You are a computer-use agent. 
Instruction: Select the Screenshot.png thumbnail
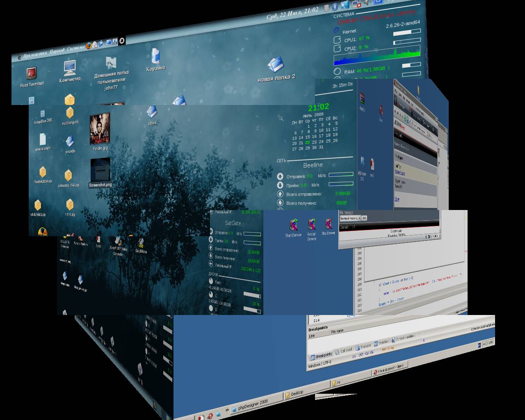point(100,173)
